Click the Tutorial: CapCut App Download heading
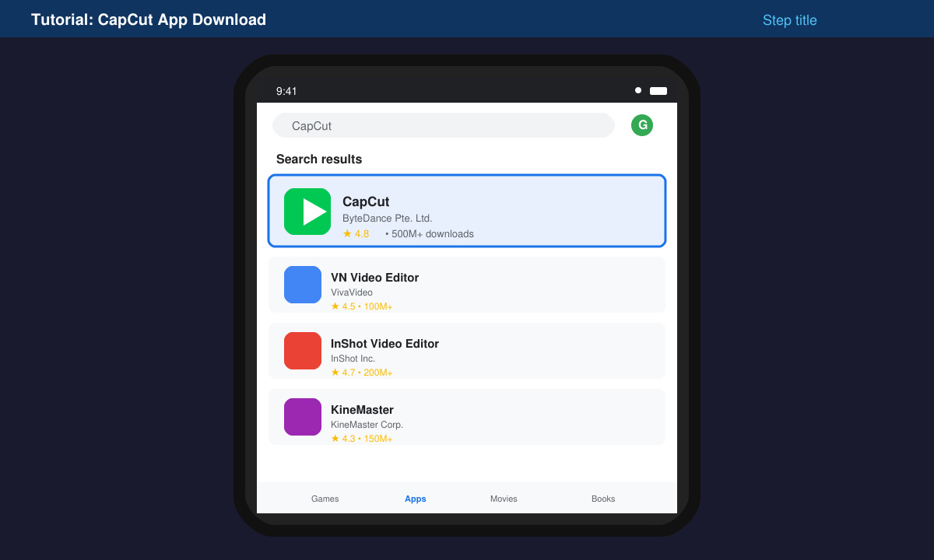The image size is (934, 560). point(149,19)
